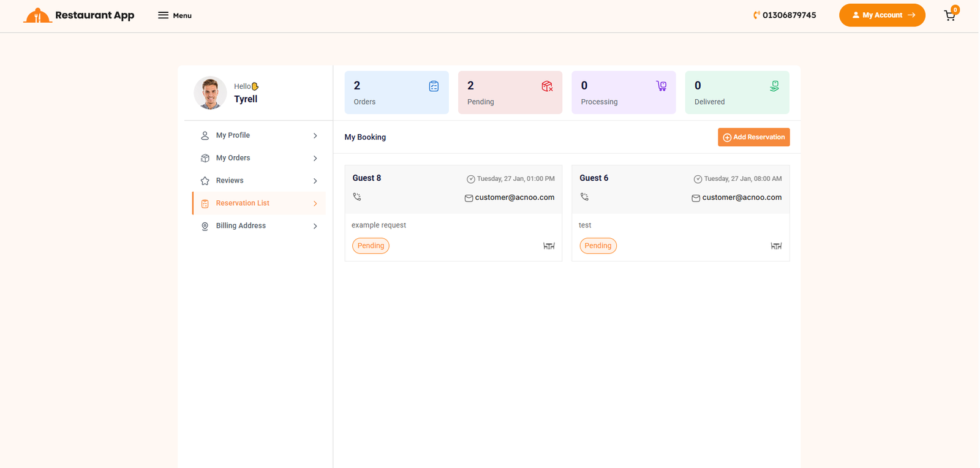Click the Processing cart icon

point(661,86)
